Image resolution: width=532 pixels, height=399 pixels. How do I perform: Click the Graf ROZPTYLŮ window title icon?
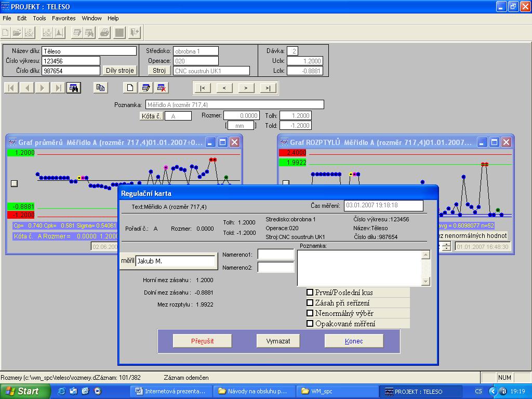pyautogui.click(x=284, y=142)
